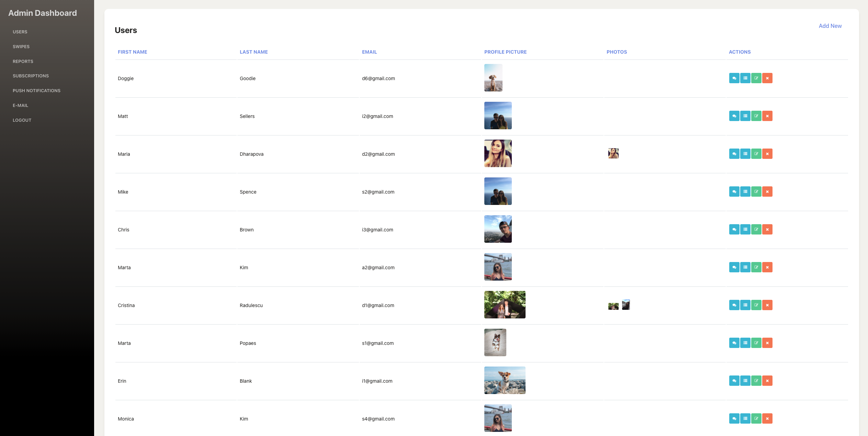The image size is (868, 436).
Task: Delete user Mike Spence with red X
Action: pyautogui.click(x=767, y=192)
